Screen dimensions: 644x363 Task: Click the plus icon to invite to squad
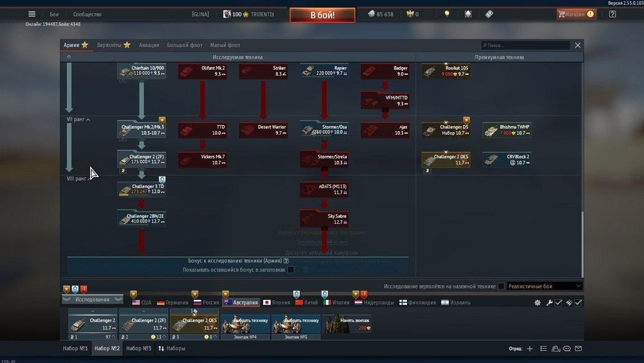click(x=530, y=349)
